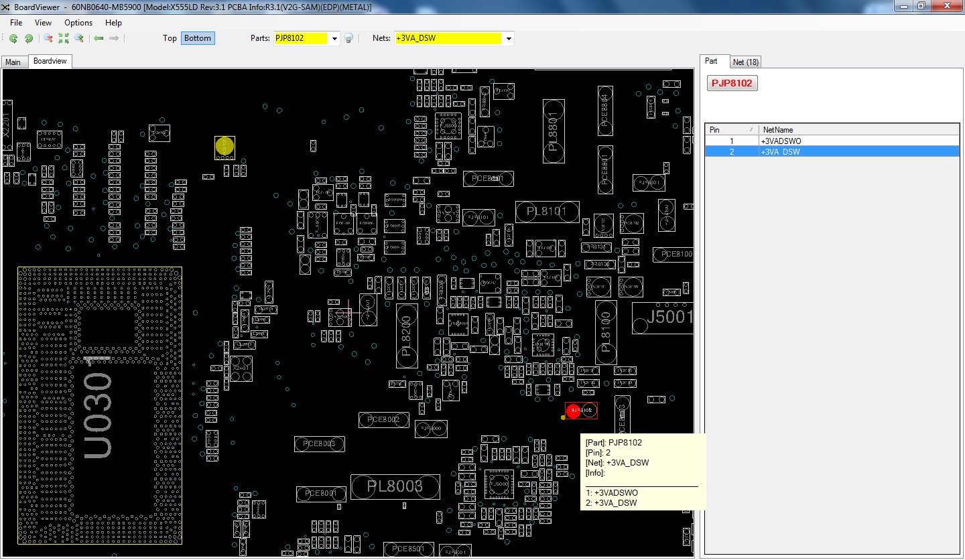965x560 pixels.
Task: Click the red highlighted pin of PJP8102
Action: (x=573, y=411)
